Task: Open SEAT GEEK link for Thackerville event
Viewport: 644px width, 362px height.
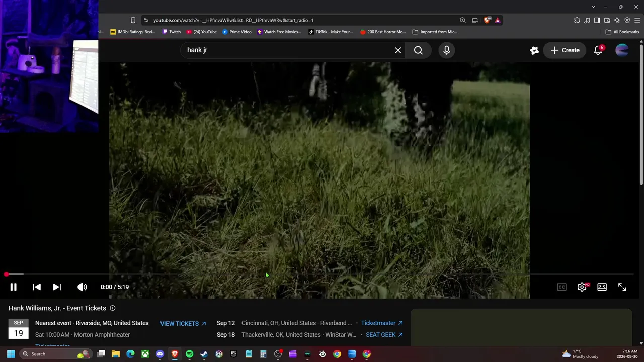Action: pyautogui.click(x=384, y=335)
